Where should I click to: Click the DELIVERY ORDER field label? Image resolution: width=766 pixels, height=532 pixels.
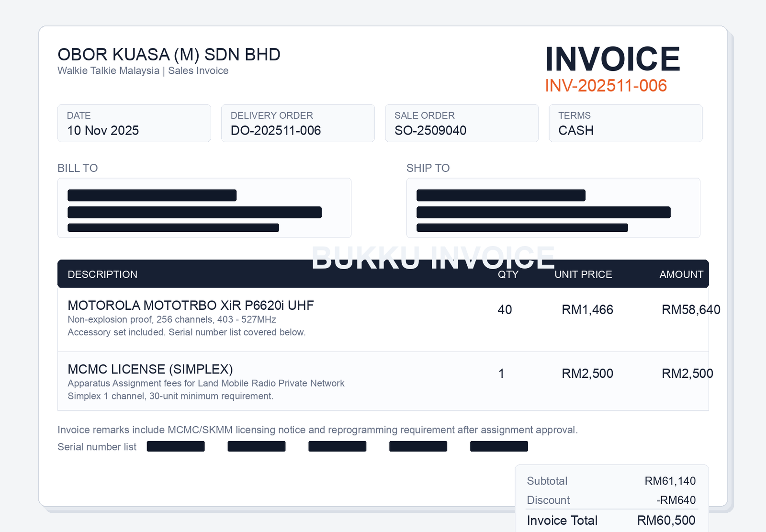[271, 115]
